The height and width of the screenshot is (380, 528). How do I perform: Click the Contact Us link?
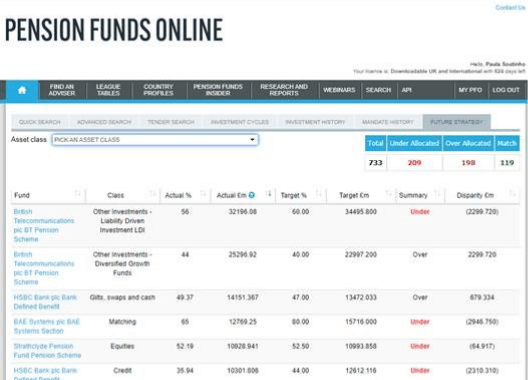(510, 7)
